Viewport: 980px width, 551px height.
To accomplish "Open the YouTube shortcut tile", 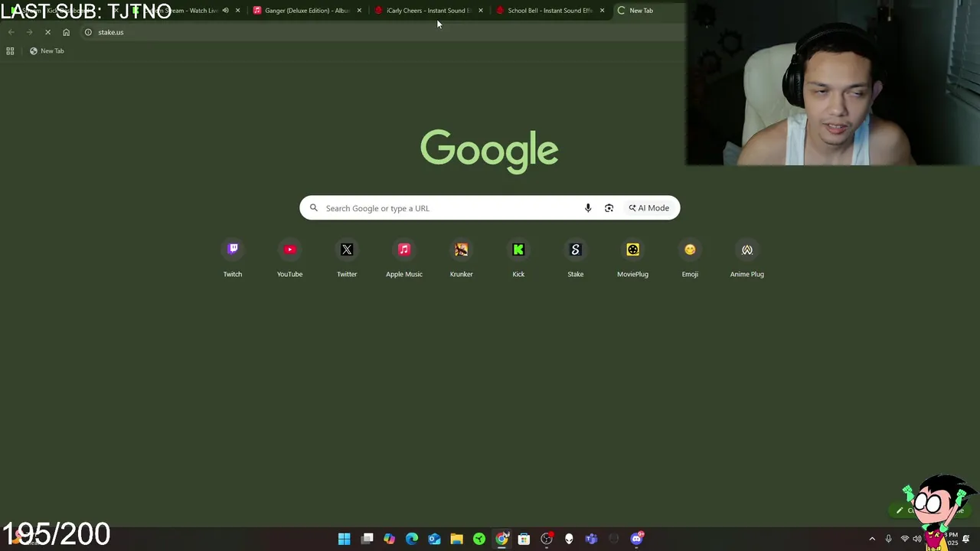I will [x=289, y=259].
